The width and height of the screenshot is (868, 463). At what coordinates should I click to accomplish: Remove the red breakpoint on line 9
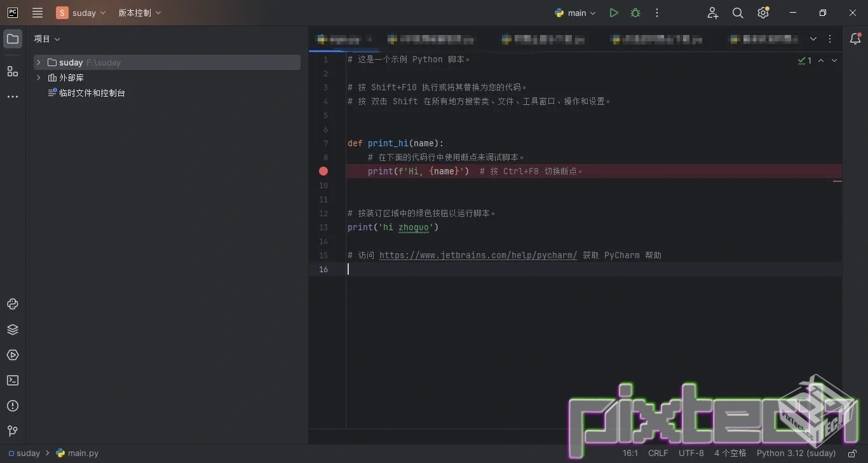323,171
